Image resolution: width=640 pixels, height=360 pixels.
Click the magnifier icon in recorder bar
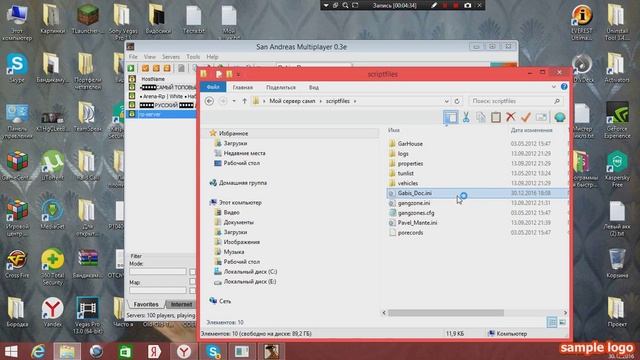point(345,5)
